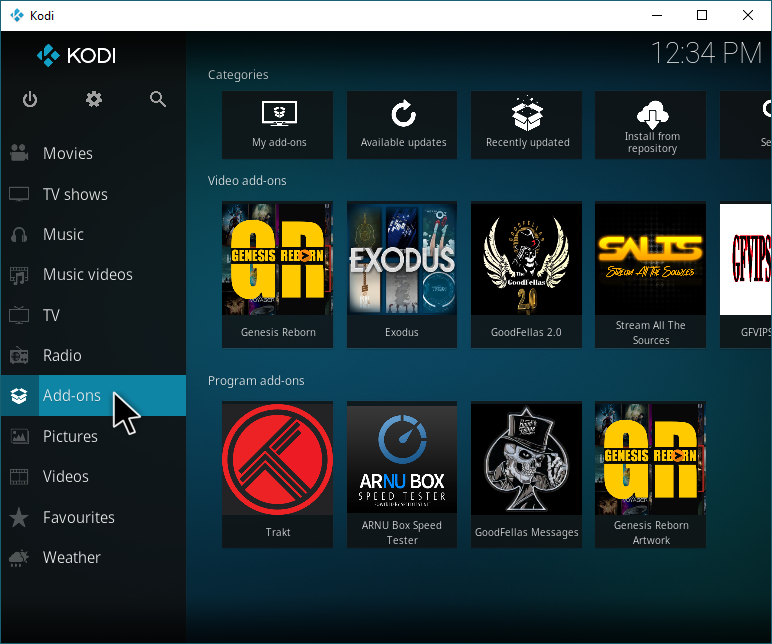Click the power icon in Kodi sidebar
This screenshot has height=644, width=772.
(x=30, y=99)
